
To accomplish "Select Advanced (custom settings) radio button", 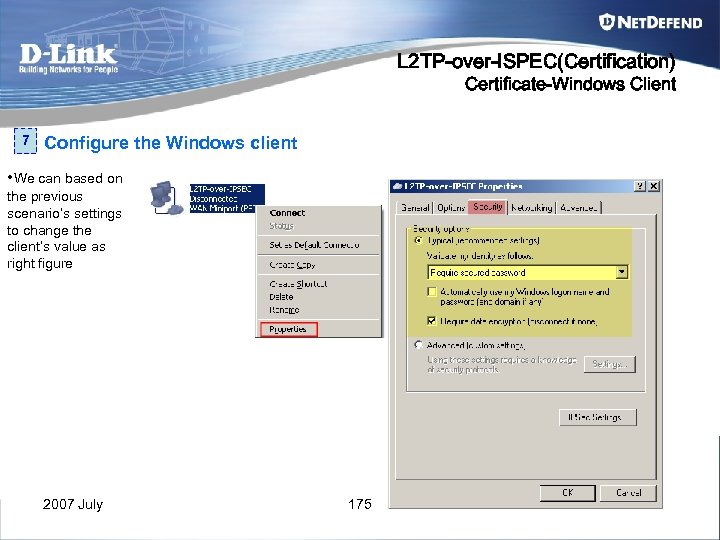I will (418, 344).
